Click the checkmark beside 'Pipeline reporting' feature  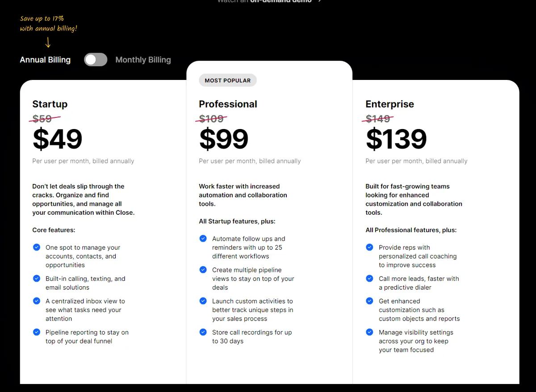37,332
